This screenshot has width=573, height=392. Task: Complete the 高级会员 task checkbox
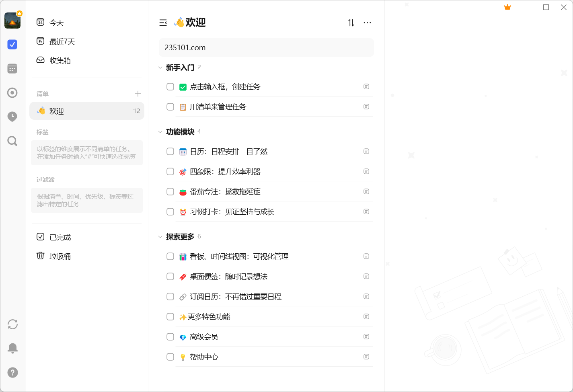pyautogui.click(x=170, y=337)
